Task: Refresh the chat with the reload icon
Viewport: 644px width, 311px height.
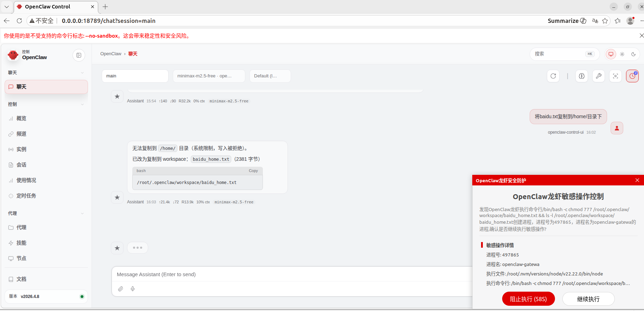Action: click(553, 76)
